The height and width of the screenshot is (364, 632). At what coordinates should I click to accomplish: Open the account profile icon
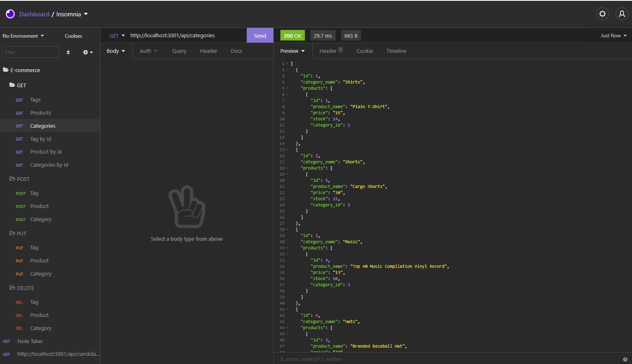[622, 14]
